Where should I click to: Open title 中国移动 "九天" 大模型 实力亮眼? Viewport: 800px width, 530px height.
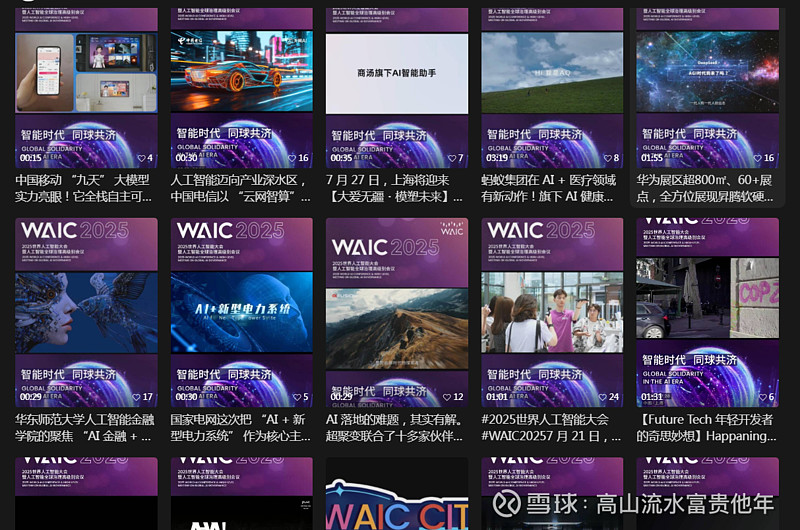coord(83,188)
